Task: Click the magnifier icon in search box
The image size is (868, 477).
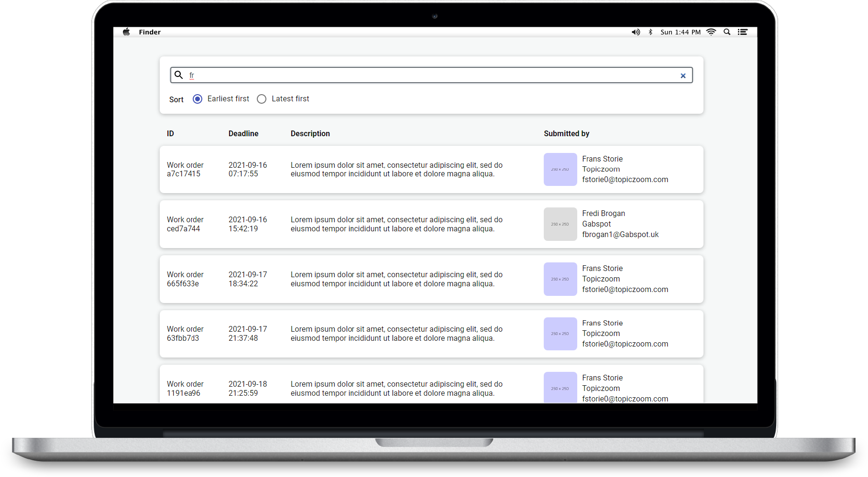Action: (x=178, y=75)
